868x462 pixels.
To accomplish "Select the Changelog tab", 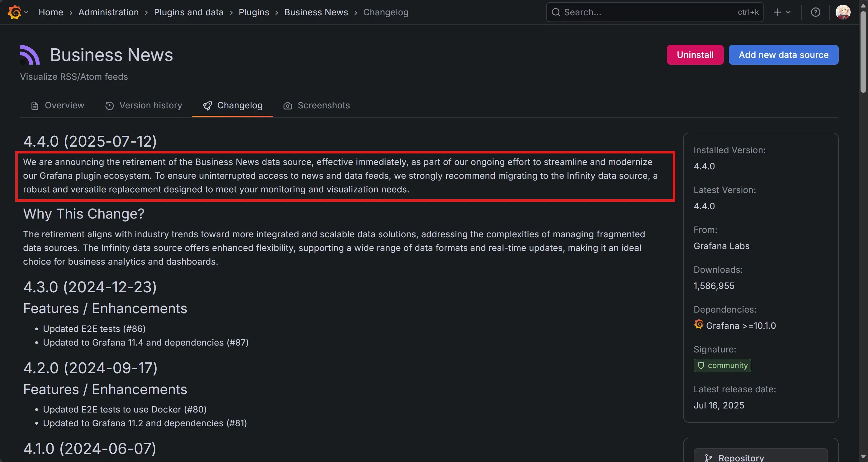I will 233,106.
